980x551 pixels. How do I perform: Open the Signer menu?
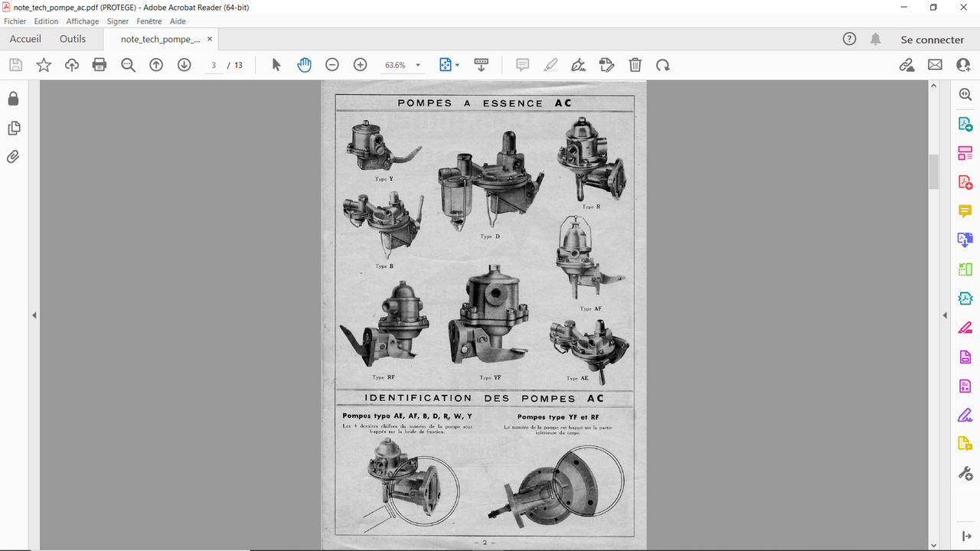[x=118, y=21]
